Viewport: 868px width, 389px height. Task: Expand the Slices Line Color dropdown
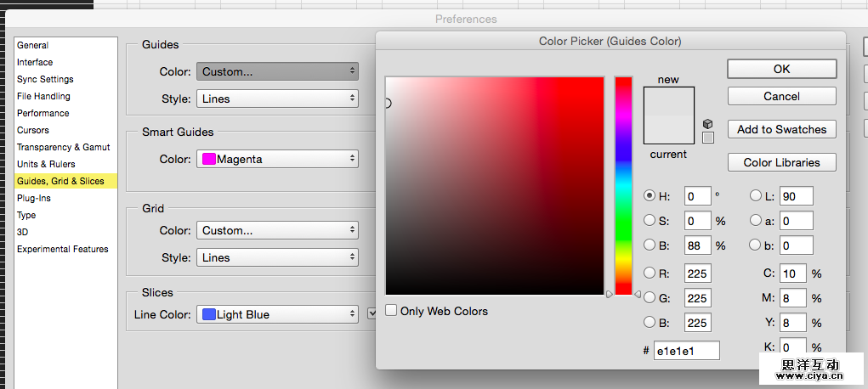[x=277, y=314]
